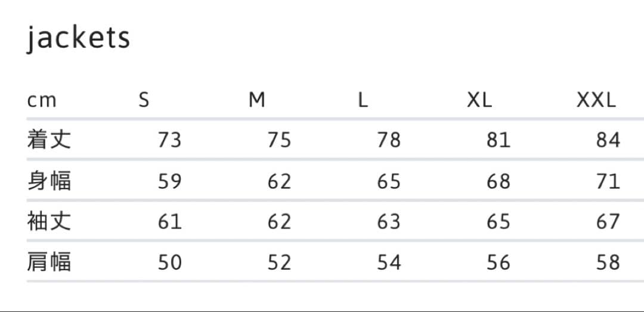Select the M size column header
The width and height of the screenshot is (644, 312).
257,100
